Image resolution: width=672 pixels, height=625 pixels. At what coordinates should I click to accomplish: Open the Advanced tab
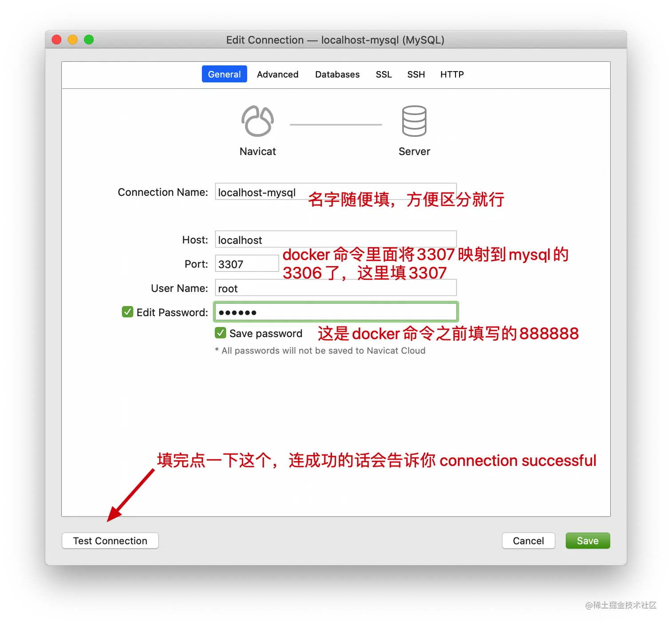coord(278,74)
